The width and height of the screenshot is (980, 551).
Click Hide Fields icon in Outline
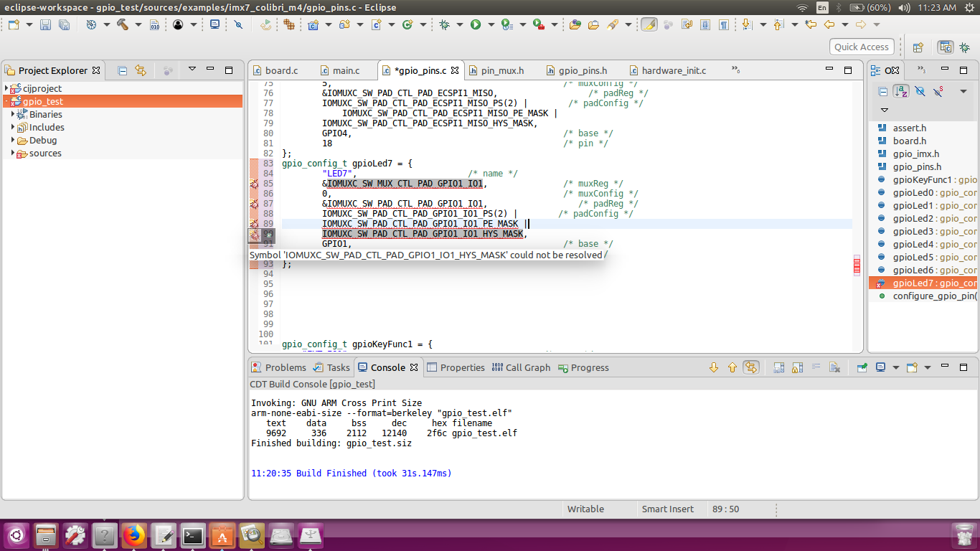click(920, 91)
